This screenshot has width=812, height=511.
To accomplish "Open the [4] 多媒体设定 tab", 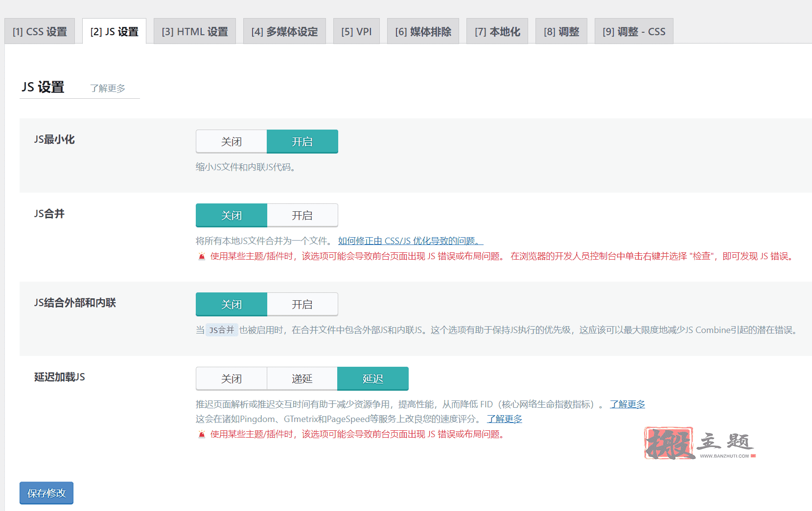I will (x=284, y=31).
